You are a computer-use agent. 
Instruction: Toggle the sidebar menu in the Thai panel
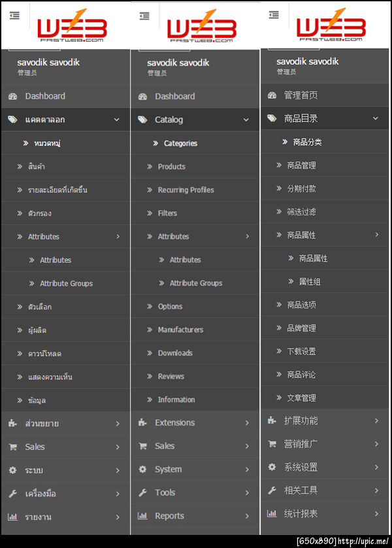15,16
